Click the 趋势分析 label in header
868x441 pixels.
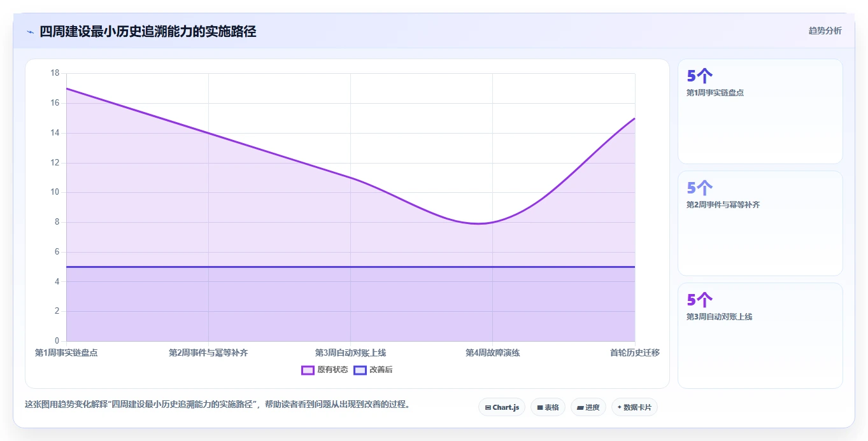pos(825,31)
